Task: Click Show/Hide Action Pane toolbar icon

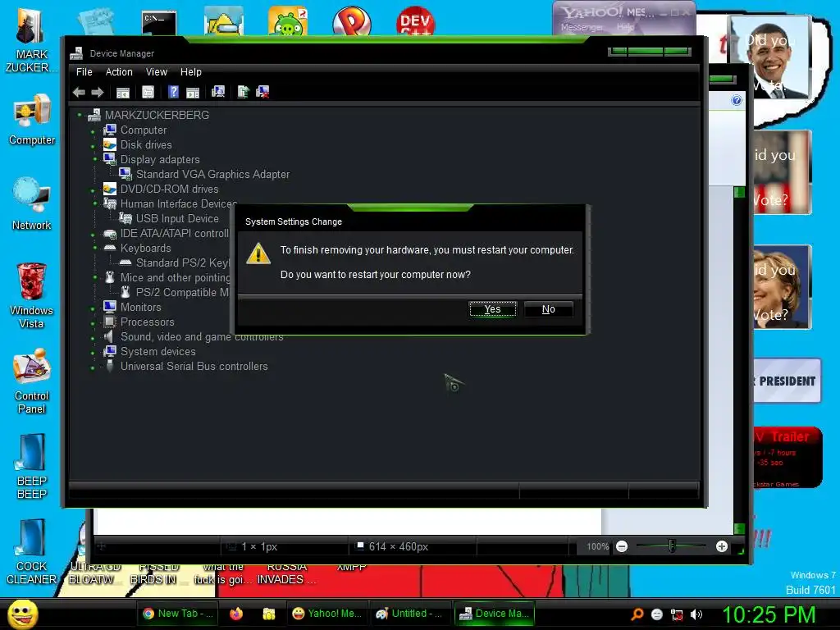Action: (x=192, y=92)
